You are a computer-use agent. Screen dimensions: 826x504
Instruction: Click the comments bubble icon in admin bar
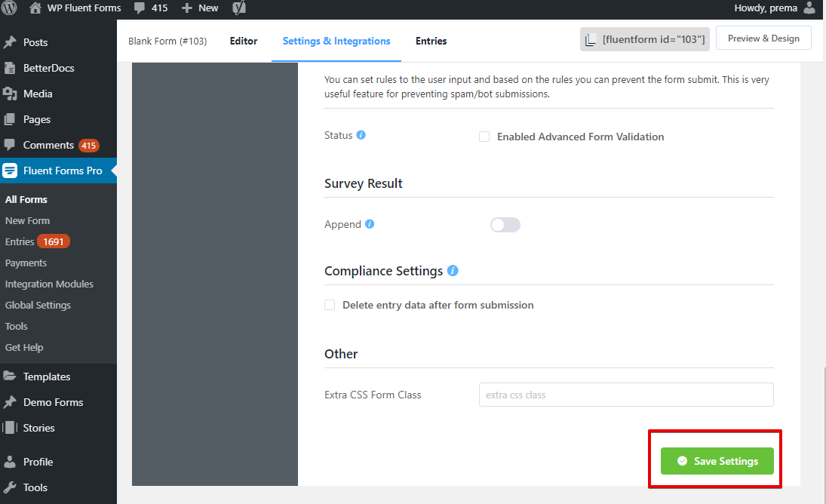click(x=140, y=8)
